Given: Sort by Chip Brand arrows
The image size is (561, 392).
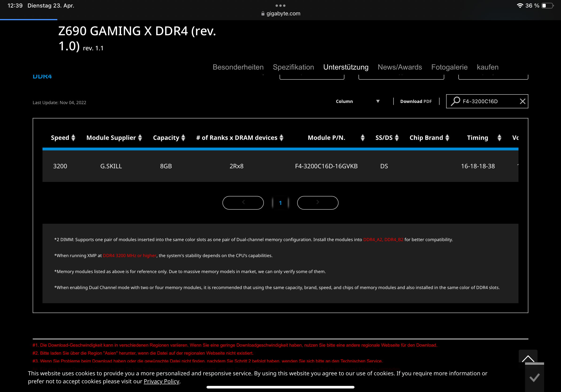Looking at the screenshot, I should point(447,137).
